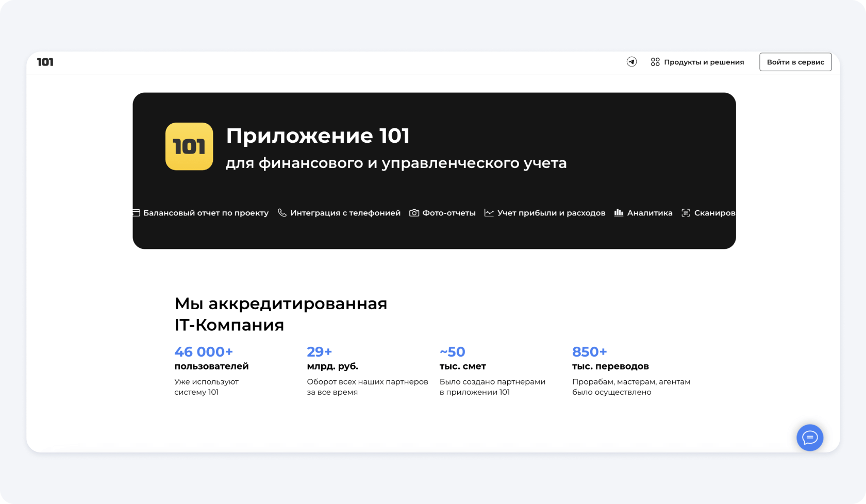The width and height of the screenshot is (866, 504).
Task: Click the 46 000+ users statistic
Action: (204, 352)
